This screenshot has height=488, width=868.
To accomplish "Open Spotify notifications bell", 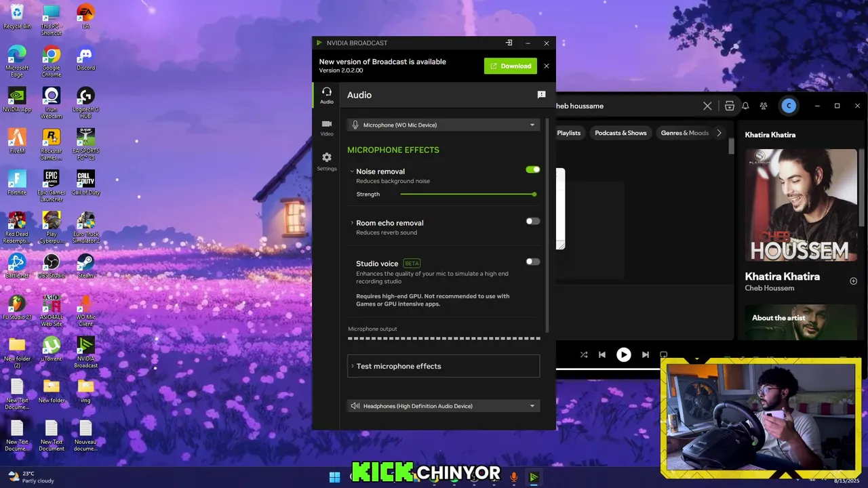I will coord(745,106).
